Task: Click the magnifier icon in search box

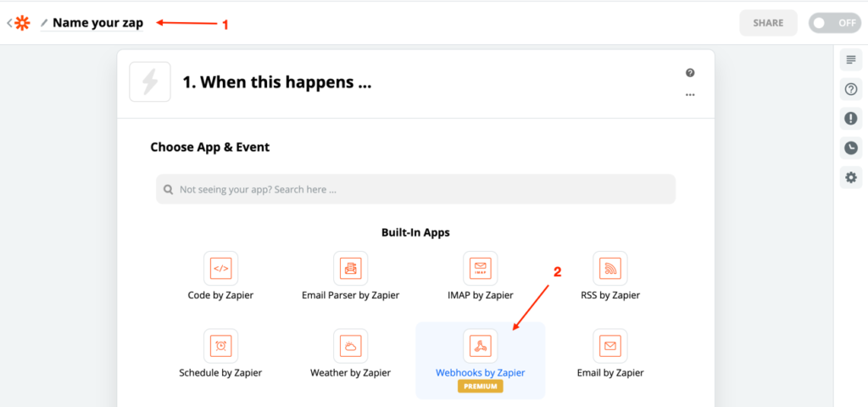Action: click(169, 189)
